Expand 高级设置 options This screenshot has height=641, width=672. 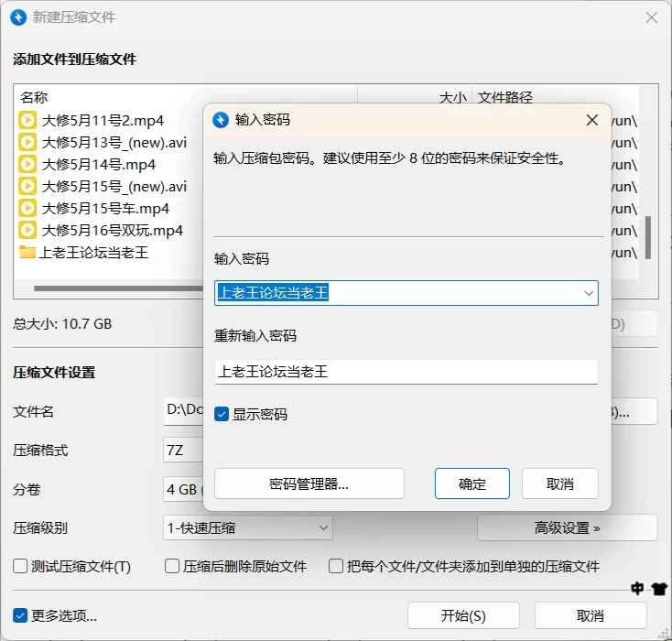click(567, 527)
